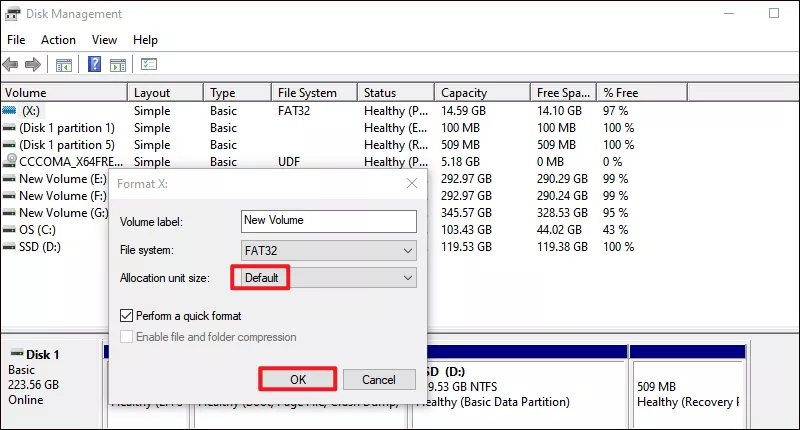The image size is (800, 430).
Task: Click the Back arrow toolbar icon
Action: [x=10, y=65]
